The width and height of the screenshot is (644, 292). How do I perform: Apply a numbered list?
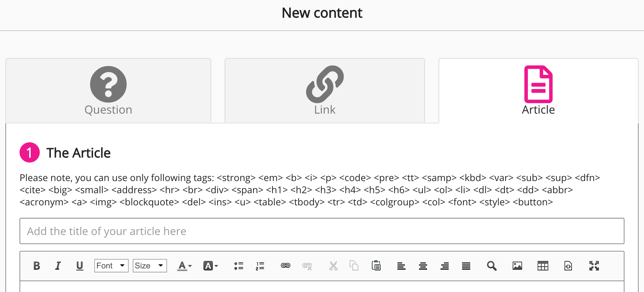pos(260,266)
